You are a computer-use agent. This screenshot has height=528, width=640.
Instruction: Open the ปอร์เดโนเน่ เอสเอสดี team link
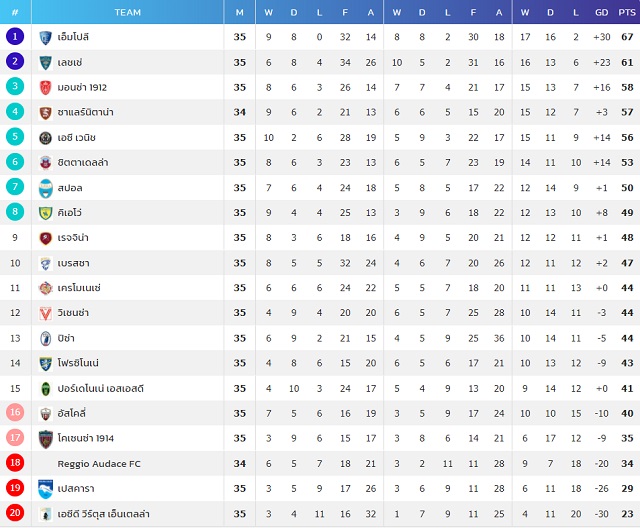tap(100, 388)
